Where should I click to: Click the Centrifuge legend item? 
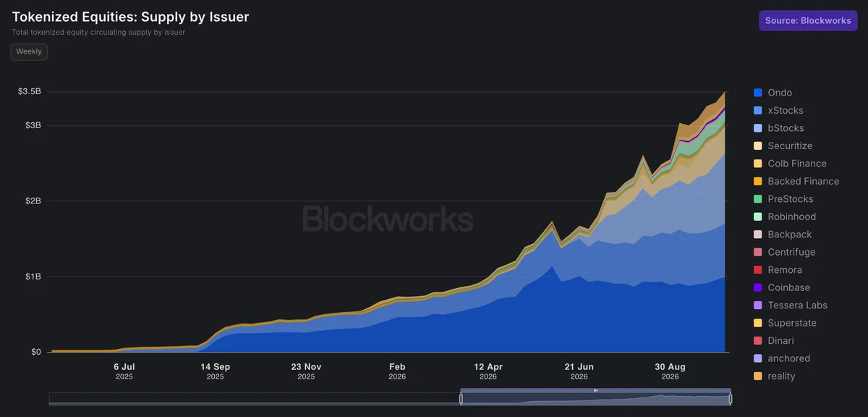pyautogui.click(x=784, y=252)
